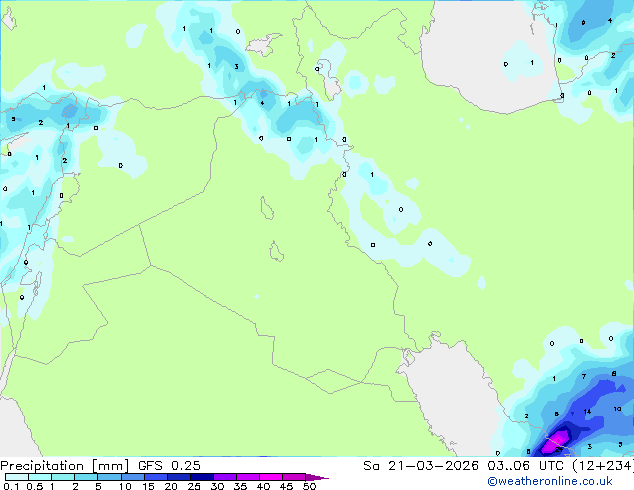Click the above-50 mm legend arrow tip
The height and width of the screenshot is (490, 634).
[317, 477]
